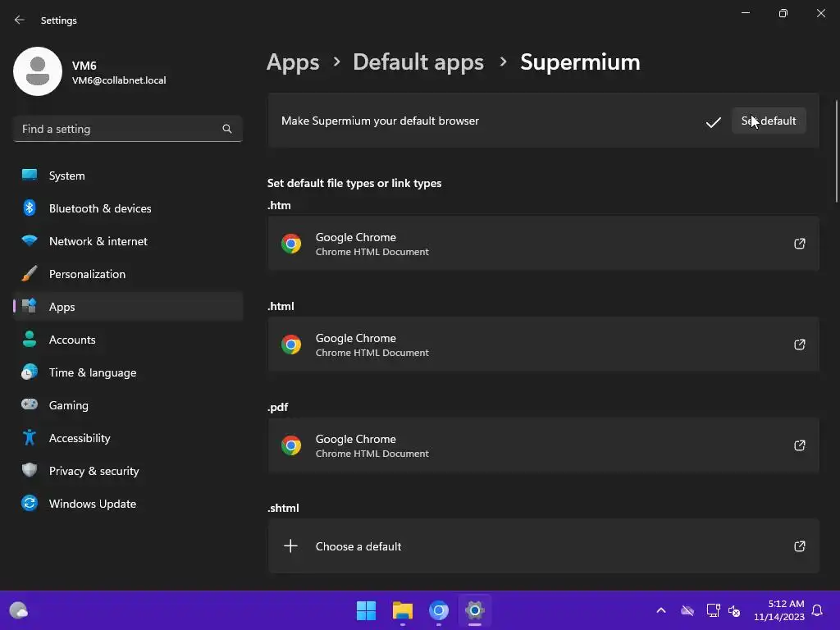
Task: Click the Supermium page title
Action: point(580,62)
